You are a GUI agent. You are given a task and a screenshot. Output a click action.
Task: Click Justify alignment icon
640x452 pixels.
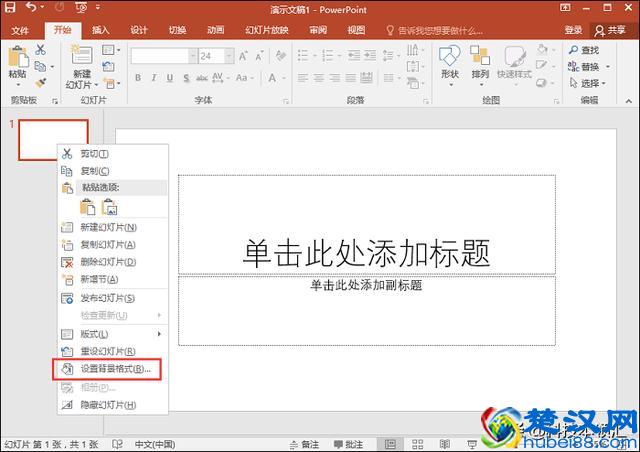(x=351, y=78)
